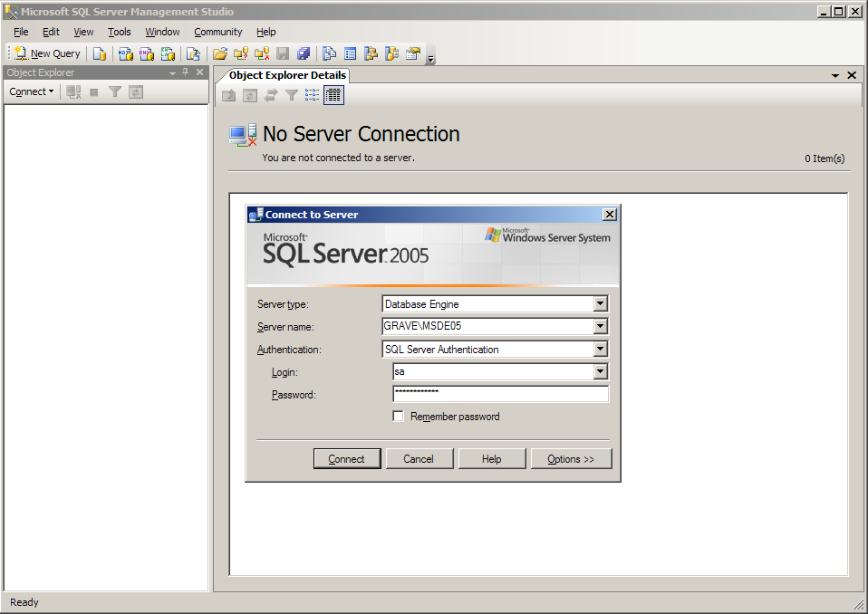Image resolution: width=868 pixels, height=614 pixels.
Task: Close the Object Explorer panel
Action: [x=200, y=72]
